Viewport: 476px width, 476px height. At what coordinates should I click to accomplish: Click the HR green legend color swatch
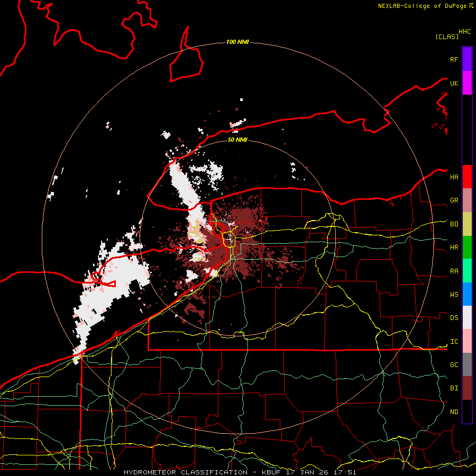click(467, 248)
